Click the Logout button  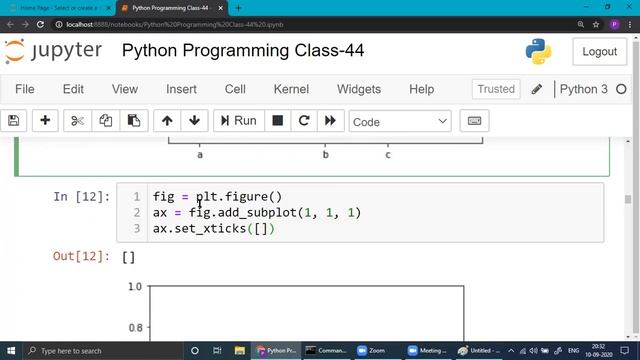click(x=600, y=52)
